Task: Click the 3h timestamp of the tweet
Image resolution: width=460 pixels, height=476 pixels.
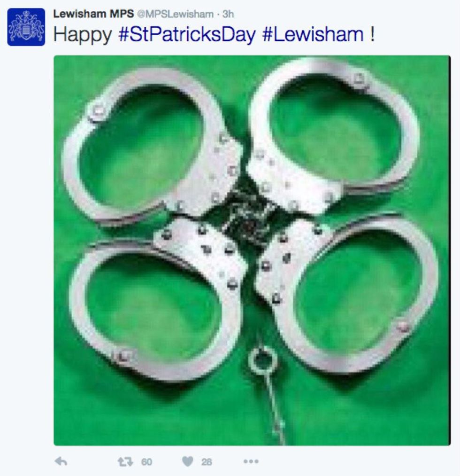Action: (228, 14)
